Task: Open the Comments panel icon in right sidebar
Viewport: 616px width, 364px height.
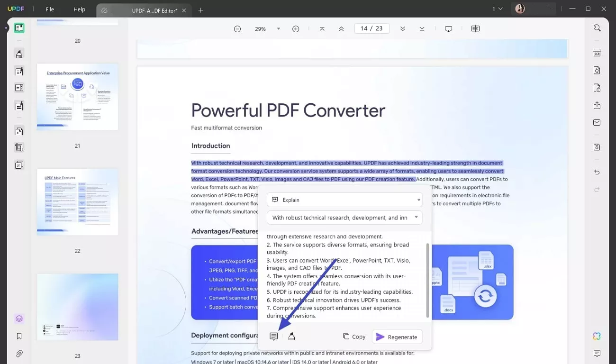Action: tap(597, 354)
